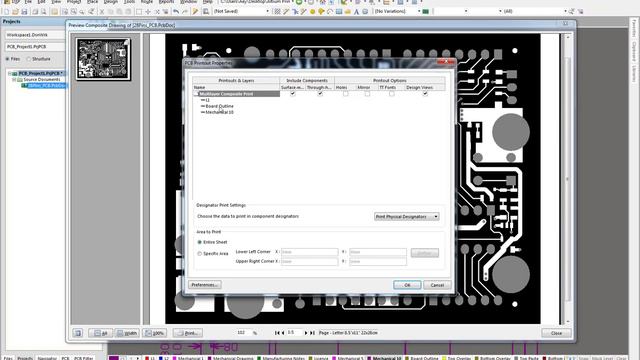The width and height of the screenshot is (640, 360).
Task: Enable the TT Fonts checkbox
Action: pos(391,93)
